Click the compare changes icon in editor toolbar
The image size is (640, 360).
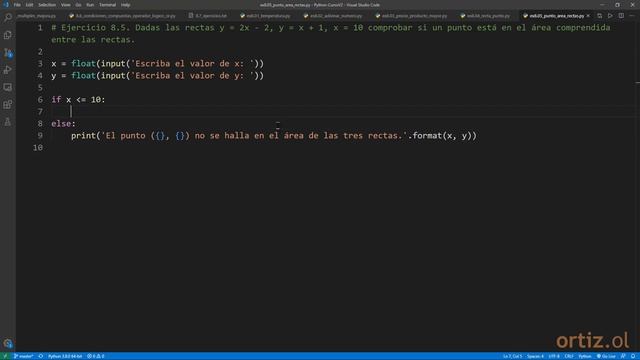(x=600, y=16)
